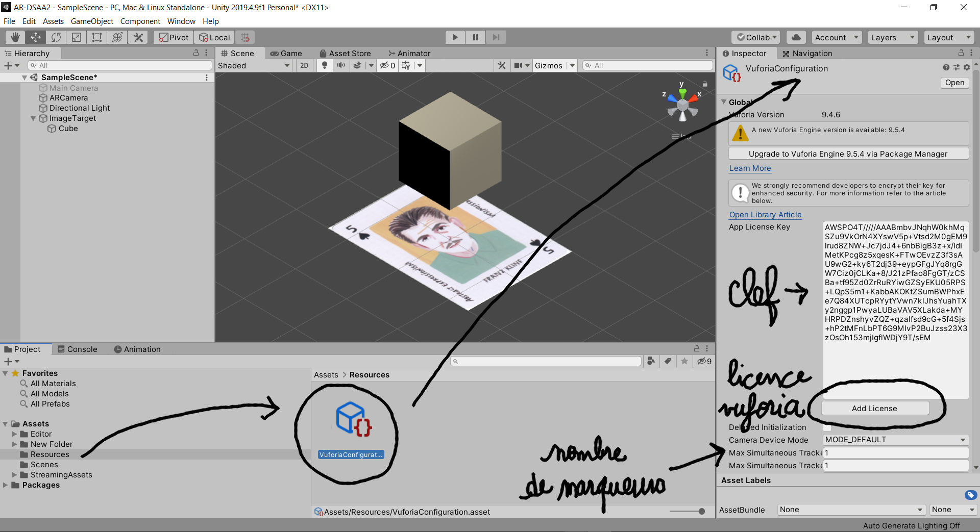
Task: Select the Rotate tool
Action: click(x=56, y=37)
